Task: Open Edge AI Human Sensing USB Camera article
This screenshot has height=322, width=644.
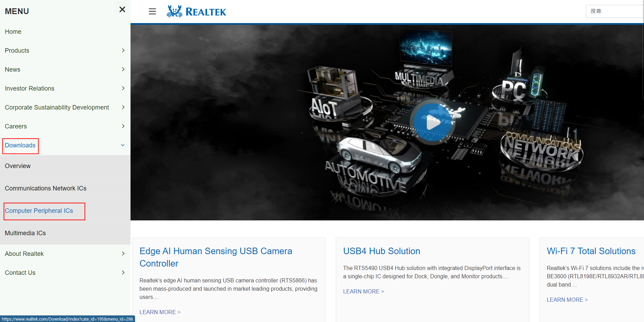Action: coord(216,257)
